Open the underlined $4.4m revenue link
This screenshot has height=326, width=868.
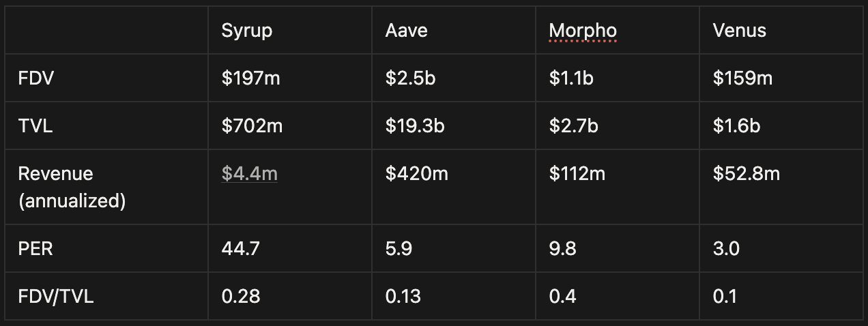pyautogui.click(x=249, y=174)
